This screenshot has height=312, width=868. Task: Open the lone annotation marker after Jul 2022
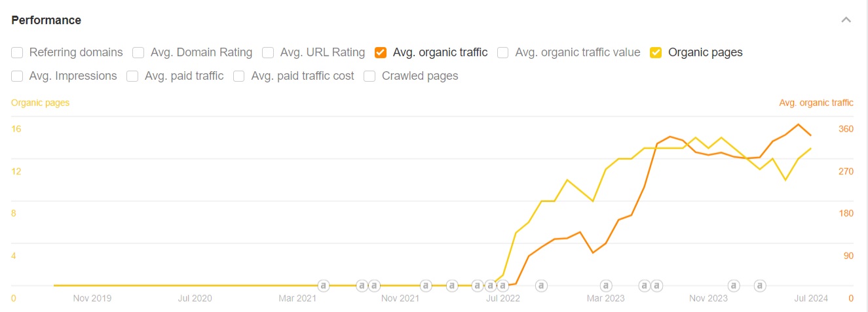(541, 285)
